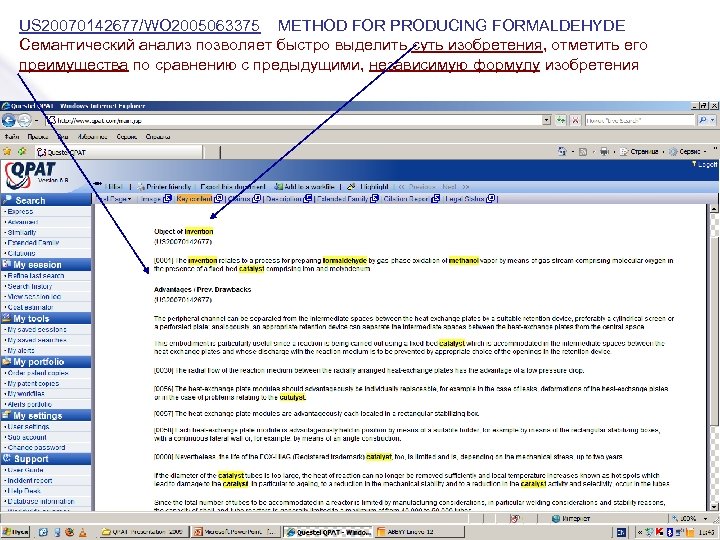Click Add to a workfile link

pos(309,187)
